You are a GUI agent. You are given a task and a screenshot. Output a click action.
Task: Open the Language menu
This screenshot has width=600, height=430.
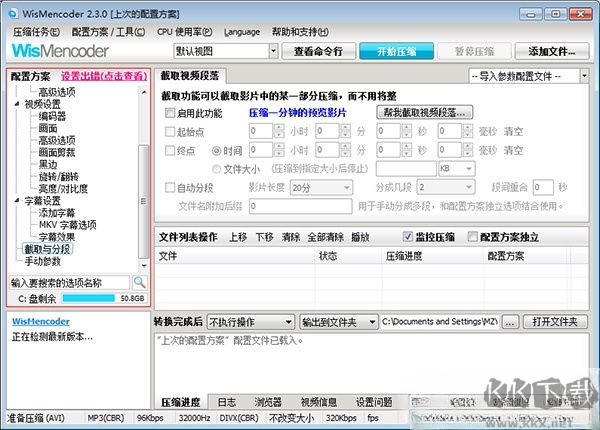point(242,32)
